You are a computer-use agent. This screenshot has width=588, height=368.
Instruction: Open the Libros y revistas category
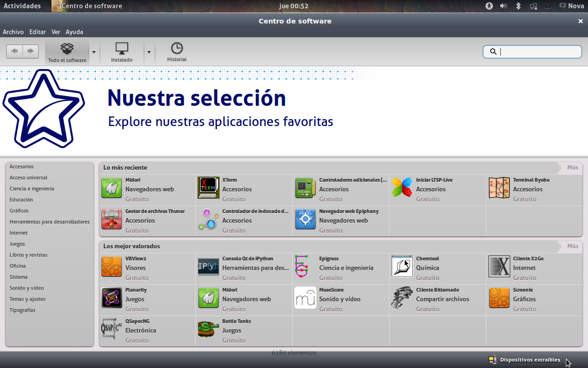pyautogui.click(x=28, y=255)
